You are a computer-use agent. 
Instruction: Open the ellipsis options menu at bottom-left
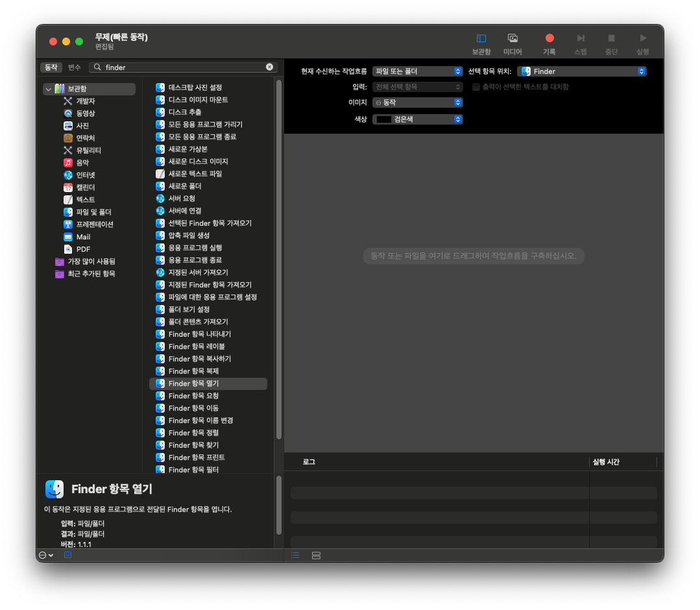46,555
